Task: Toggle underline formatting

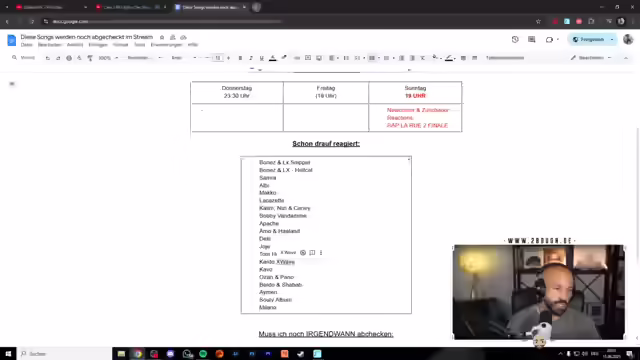Action: point(262,58)
